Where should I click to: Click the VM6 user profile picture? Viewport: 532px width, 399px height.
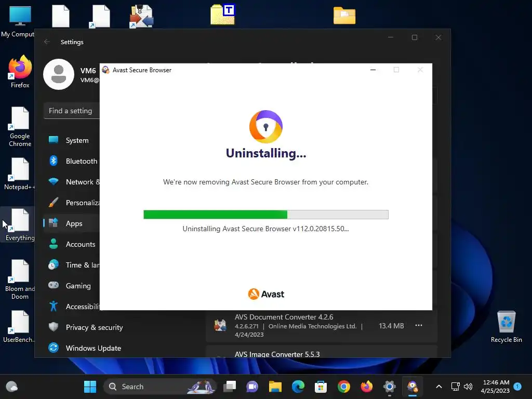pos(58,74)
